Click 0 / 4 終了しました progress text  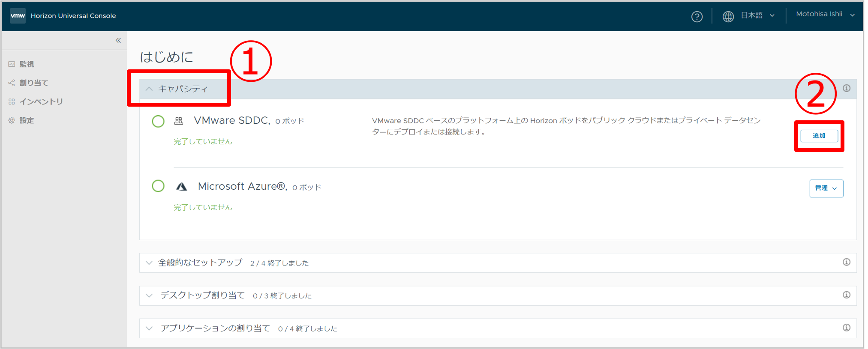tap(308, 329)
